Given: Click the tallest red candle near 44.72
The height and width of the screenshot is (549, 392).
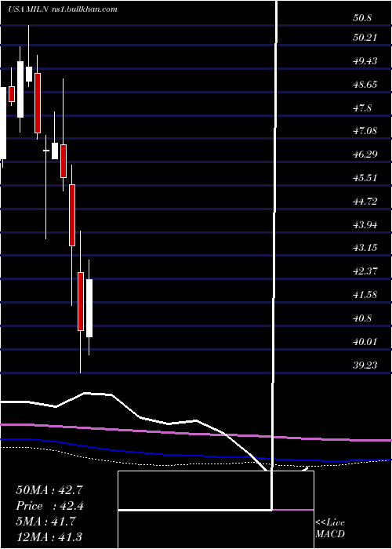Looking at the screenshot, I should (72, 215).
